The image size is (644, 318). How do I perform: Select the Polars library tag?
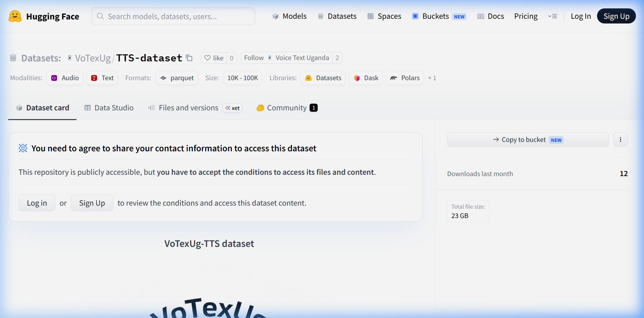pos(405,78)
